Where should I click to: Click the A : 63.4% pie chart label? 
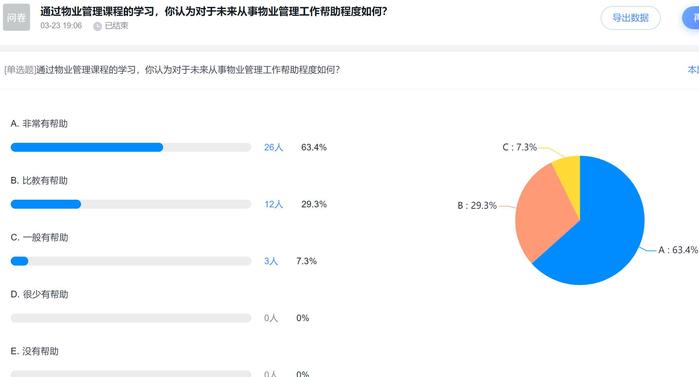pyautogui.click(x=678, y=250)
